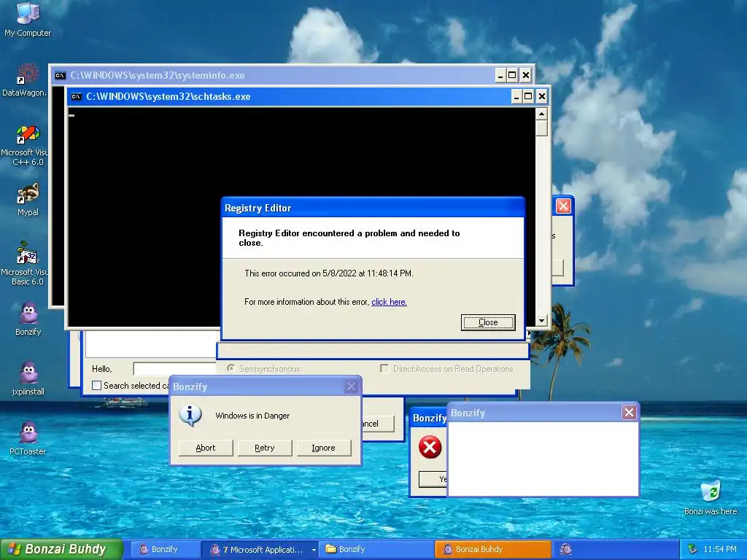This screenshot has width=747, height=560.
Task: Select the 'Bonzi was here' recycle bin
Action: pyautogui.click(x=711, y=497)
